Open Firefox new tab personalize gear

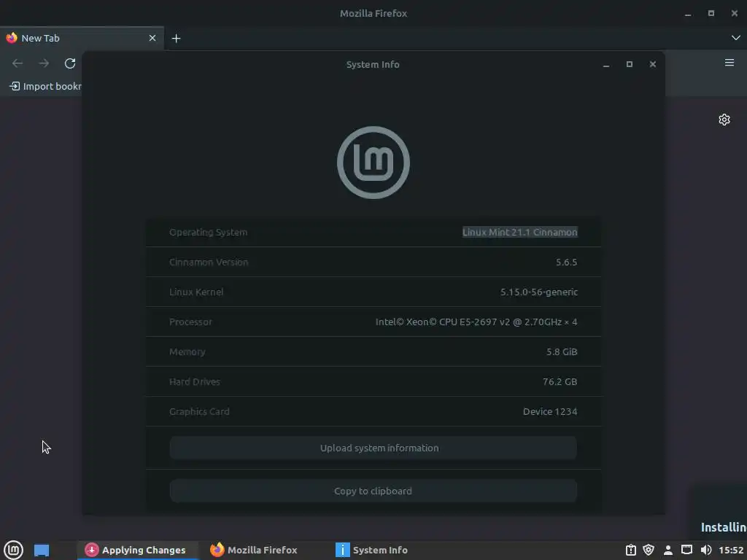(x=724, y=120)
